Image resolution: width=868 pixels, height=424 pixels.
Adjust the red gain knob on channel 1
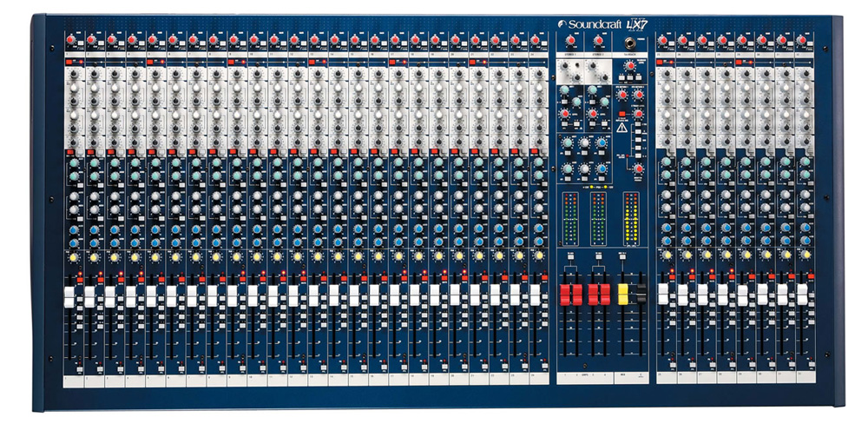(x=71, y=40)
